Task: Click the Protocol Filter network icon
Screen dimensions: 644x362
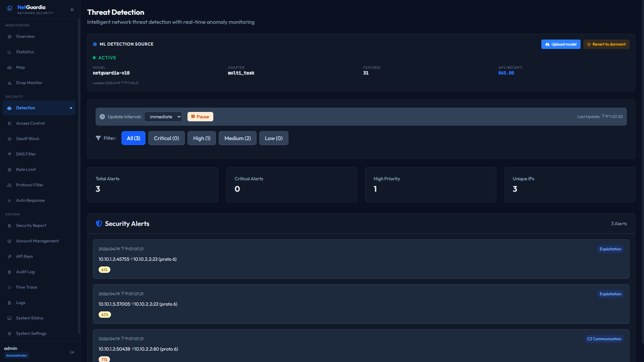Action: click(x=9, y=185)
